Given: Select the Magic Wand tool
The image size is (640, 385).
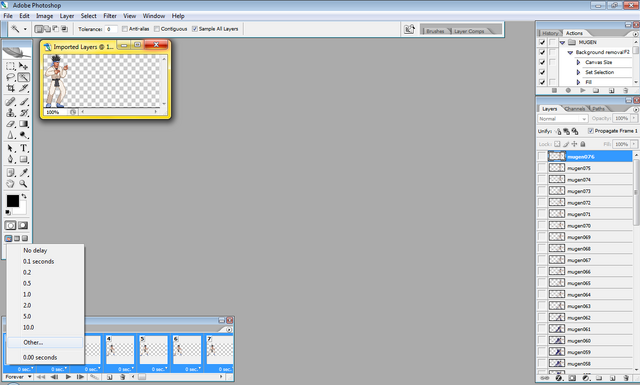Looking at the screenshot, I should click(x=24, y=77).
